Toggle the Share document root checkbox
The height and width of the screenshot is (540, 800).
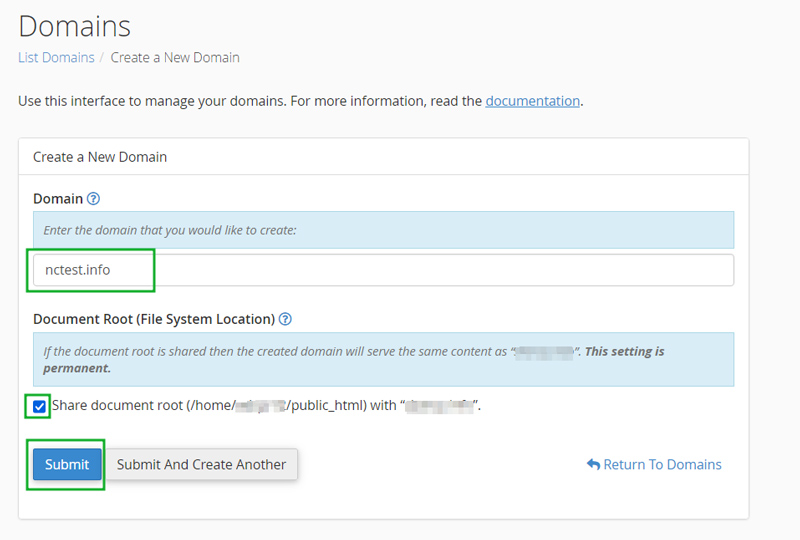click(39, 406)
